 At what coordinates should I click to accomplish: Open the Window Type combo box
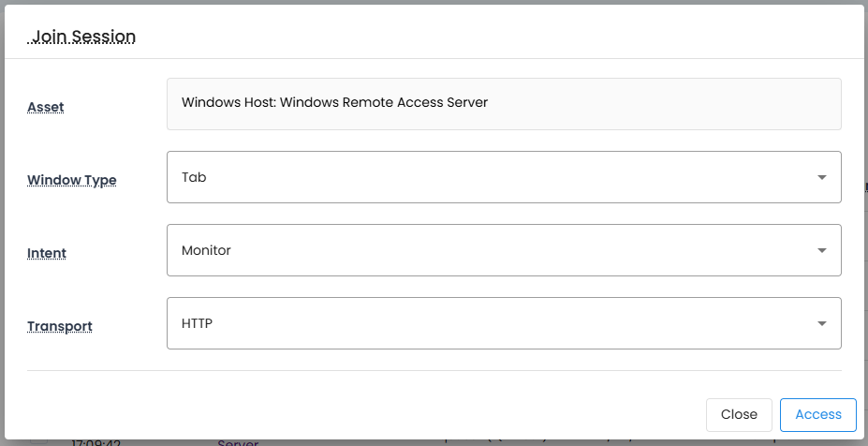[x=504, y=177]
